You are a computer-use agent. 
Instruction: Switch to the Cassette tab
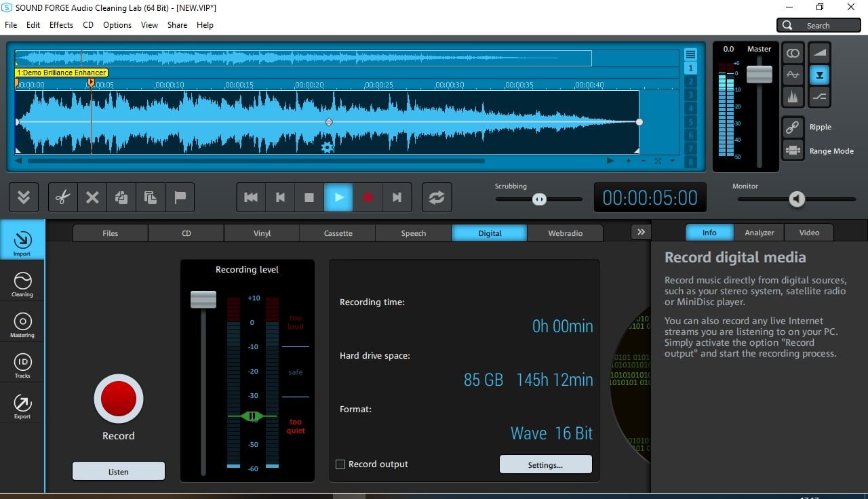338,233
